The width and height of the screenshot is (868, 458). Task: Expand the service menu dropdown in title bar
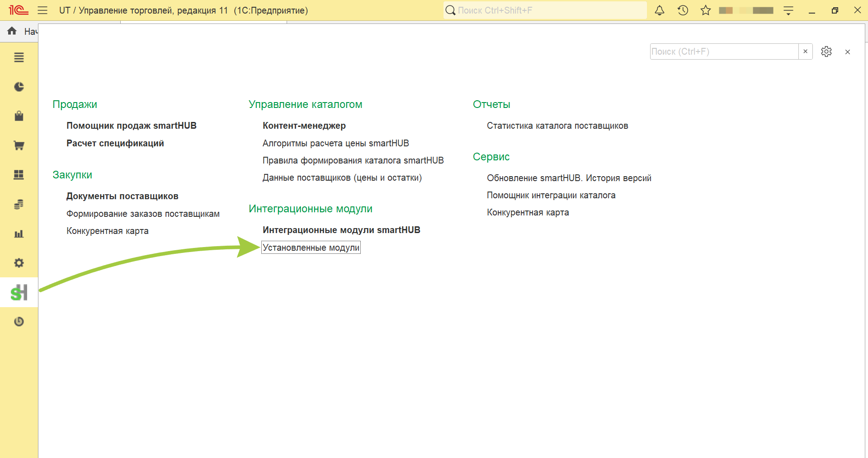coord(788,10)
